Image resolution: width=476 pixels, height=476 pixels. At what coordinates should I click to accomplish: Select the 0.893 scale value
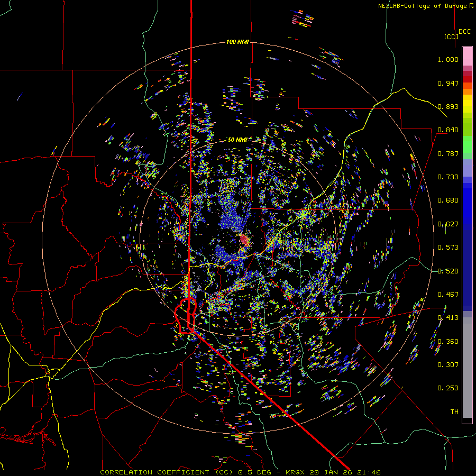448,106
